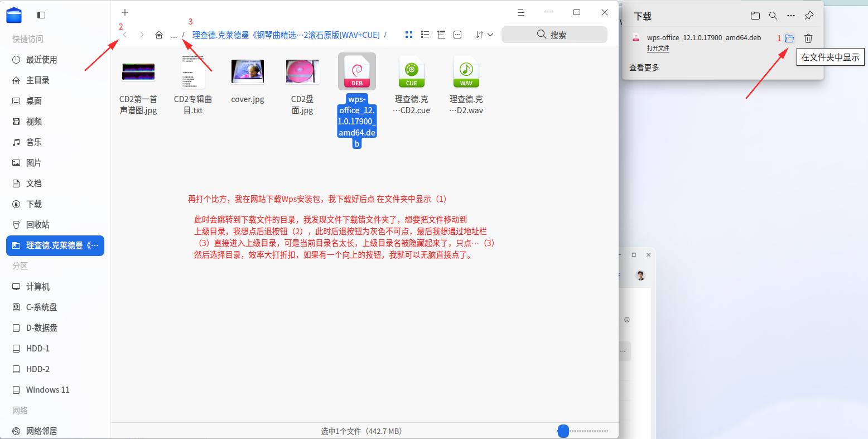Image resolution: width=868 pixels, height=439 pixels.
Task: Open C-系统盘 drive
Action: pos(55,307)
